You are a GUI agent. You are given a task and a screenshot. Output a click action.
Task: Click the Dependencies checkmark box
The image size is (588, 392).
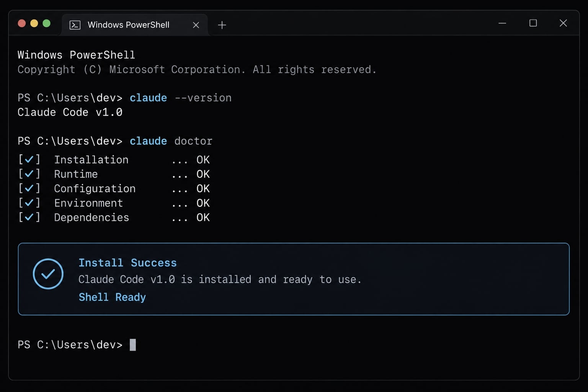(x=29, y=217)
